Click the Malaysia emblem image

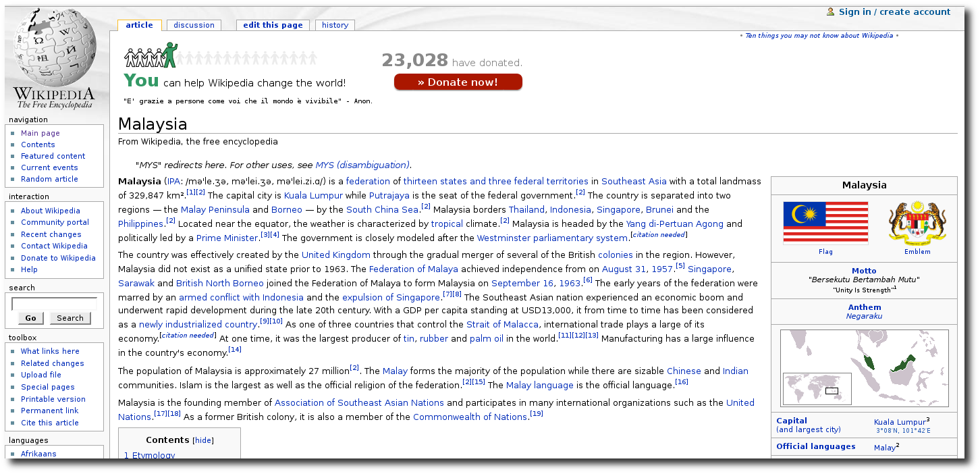[x=917, y=222]
